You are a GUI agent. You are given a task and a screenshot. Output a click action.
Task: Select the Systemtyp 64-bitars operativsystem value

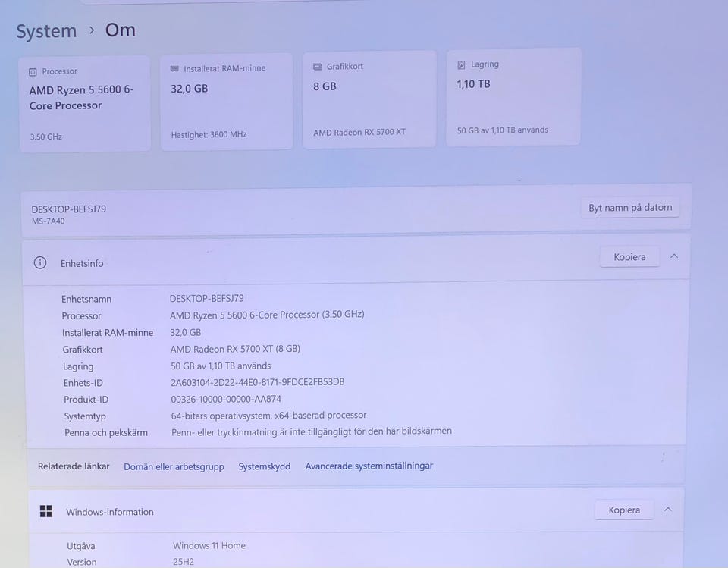coord(268,416)
